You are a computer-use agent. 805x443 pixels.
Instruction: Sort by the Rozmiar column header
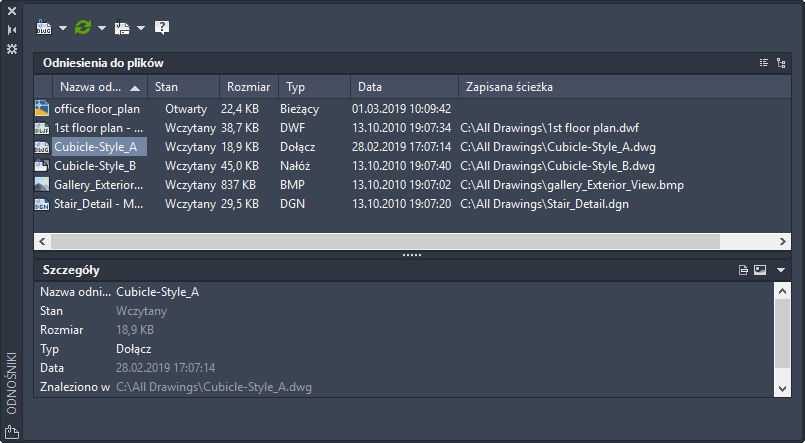tap(248, 87)
